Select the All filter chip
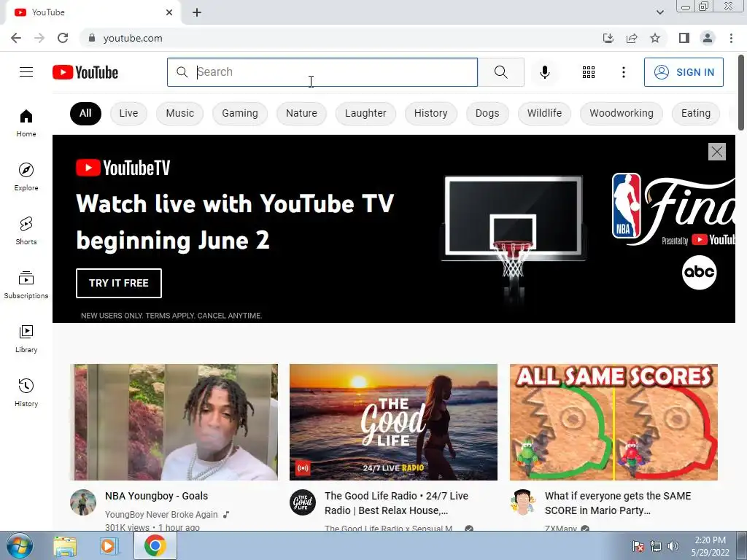Screen dimensions: 747x560 [x=85, y=113]
